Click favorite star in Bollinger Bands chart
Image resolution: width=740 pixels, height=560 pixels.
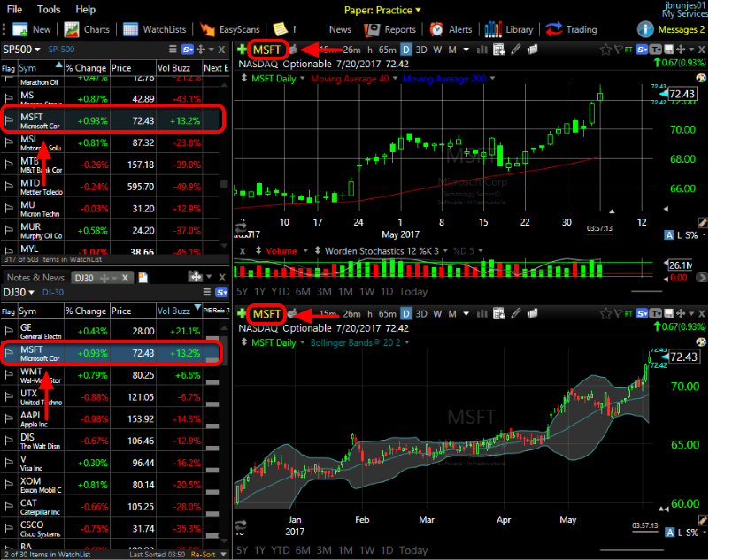[605, 314]
